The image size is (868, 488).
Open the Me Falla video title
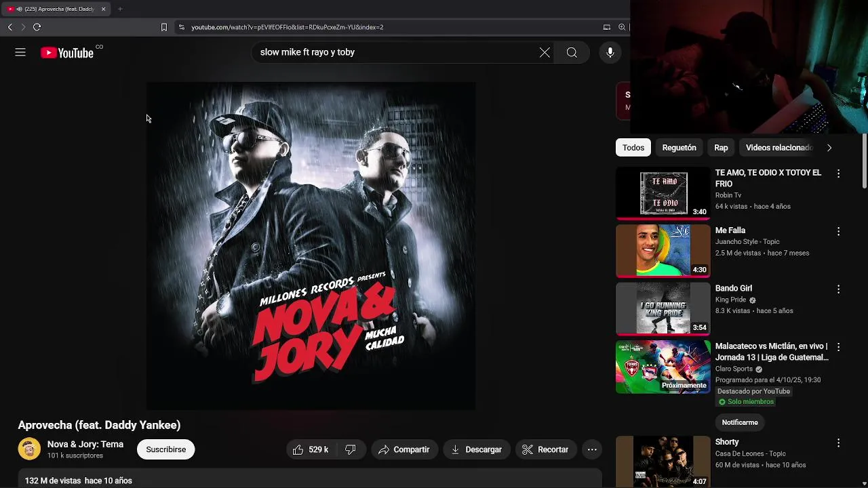tap(730, 230)
